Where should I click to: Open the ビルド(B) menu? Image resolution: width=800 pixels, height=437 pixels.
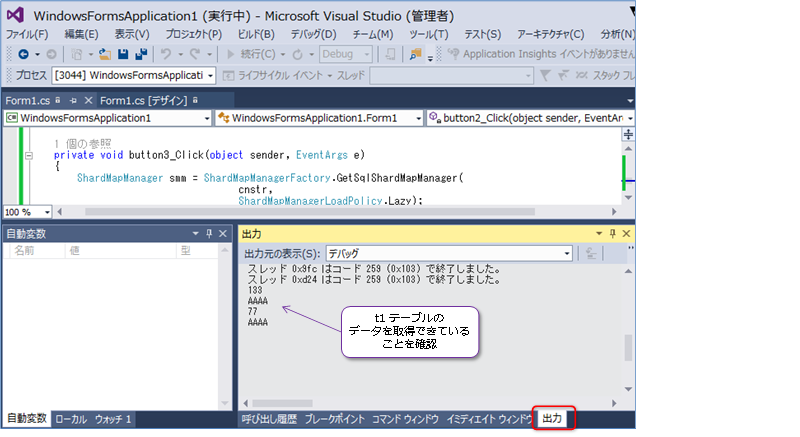[256, 34]
